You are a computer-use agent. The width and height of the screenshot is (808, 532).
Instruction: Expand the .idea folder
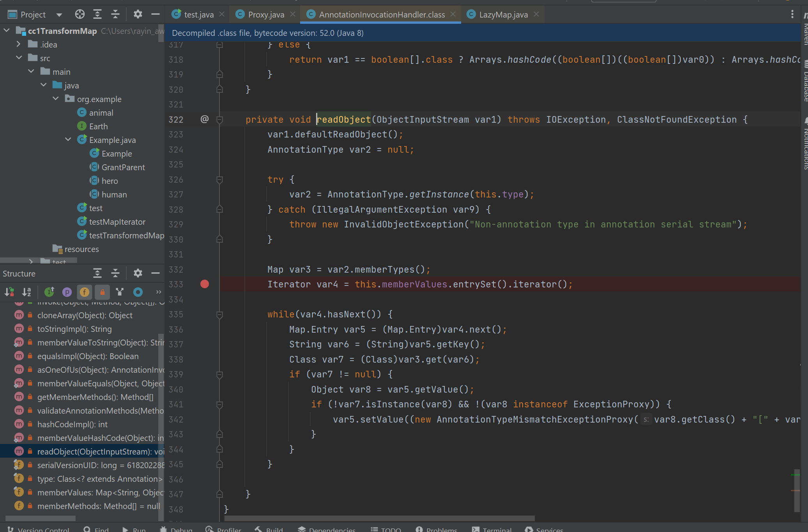point(18,44)
